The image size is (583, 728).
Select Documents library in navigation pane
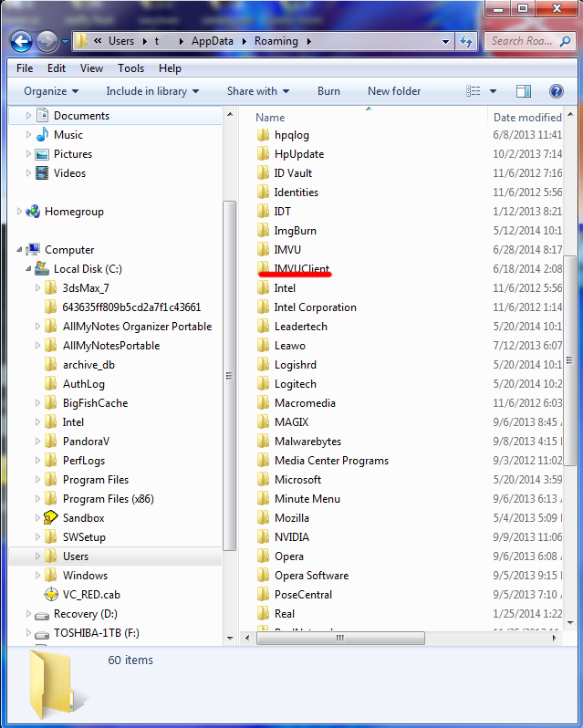(82, 116)
